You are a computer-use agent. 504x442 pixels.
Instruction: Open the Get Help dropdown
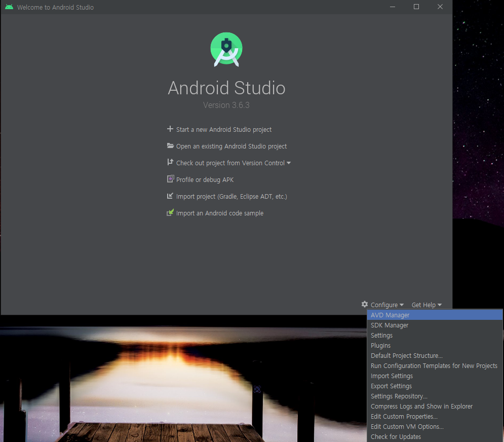[x=427, y=305]
